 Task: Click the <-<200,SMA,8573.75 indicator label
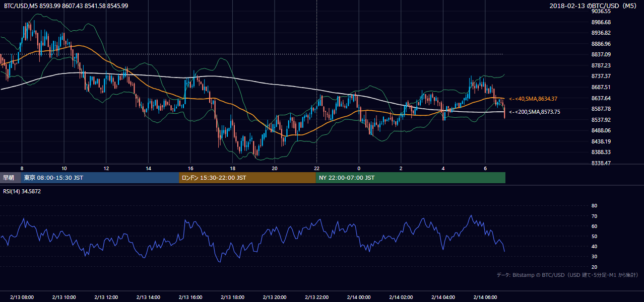[534, 112]
